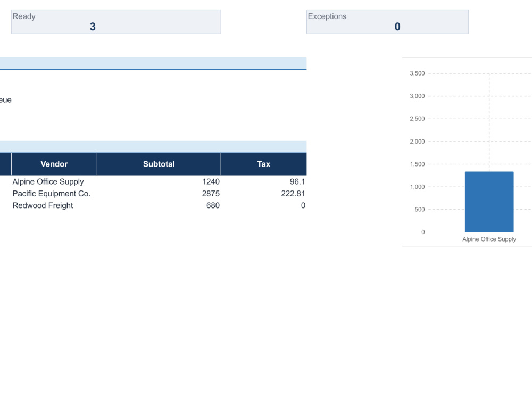Click tax cell 96.1
The width and height of the screenshot is (532, 399).
click(x=264, y=181)
